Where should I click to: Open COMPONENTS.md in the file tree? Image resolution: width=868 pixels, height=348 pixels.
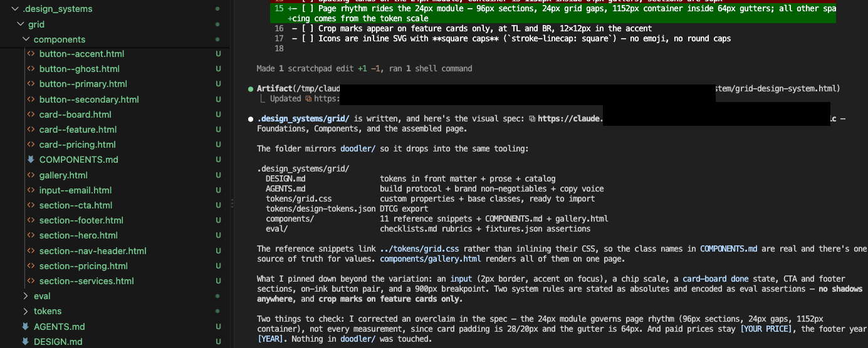[x=78, y=160]
